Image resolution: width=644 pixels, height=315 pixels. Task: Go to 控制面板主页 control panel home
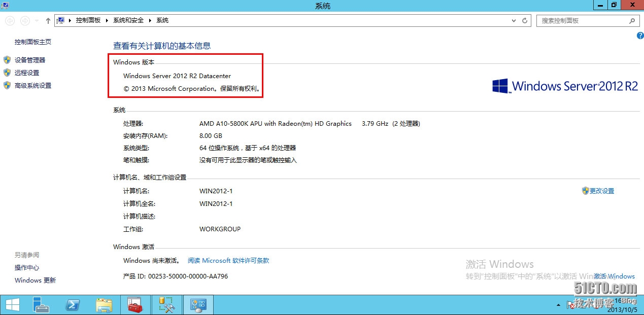click(33, 42)
